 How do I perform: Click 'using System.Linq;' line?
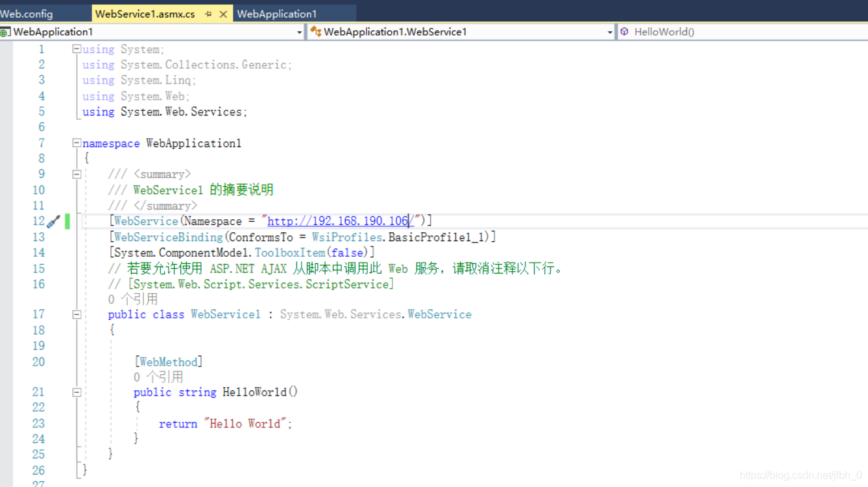coord(139,80)
